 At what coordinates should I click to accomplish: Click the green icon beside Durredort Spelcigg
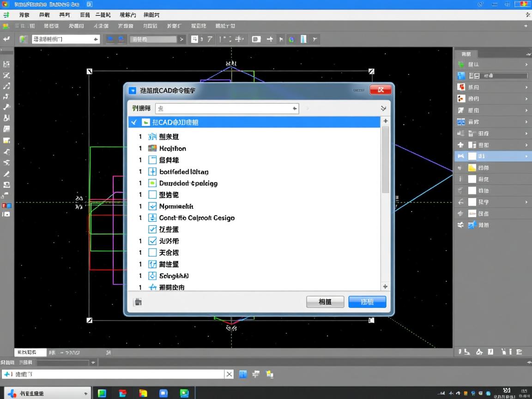(x=152, y=183)
